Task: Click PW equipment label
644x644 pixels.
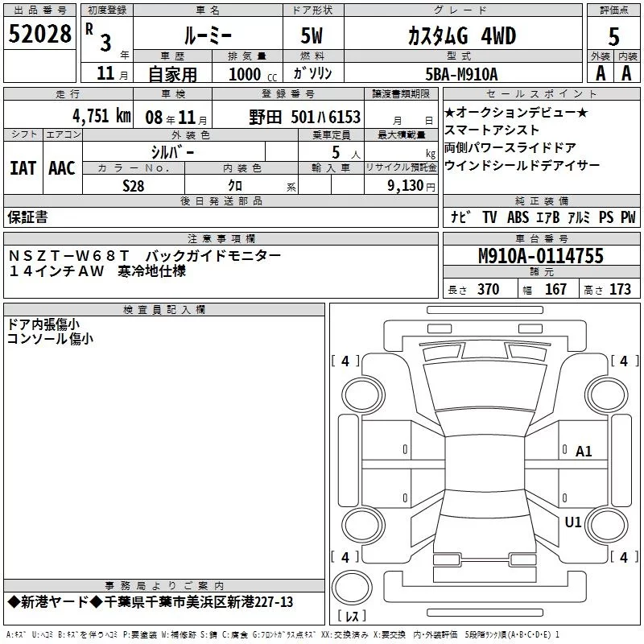Action: click(x=628, y=217)
